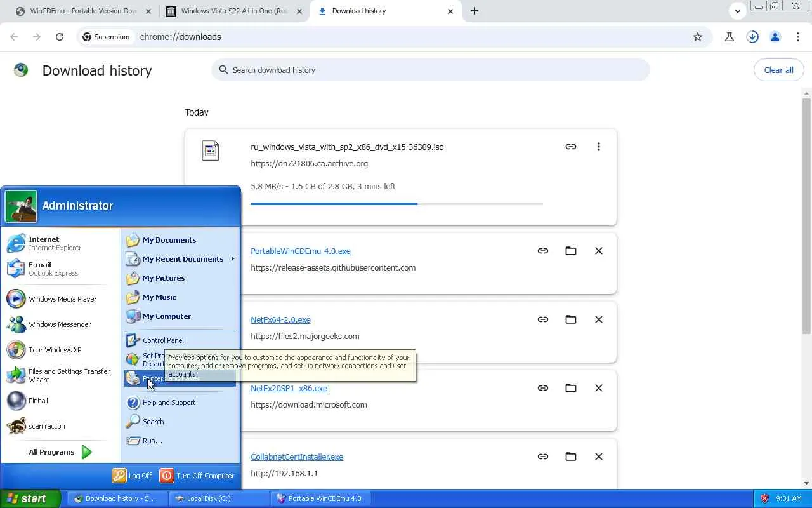Copy download link for CollabnetCertInstaller.exe
Screen dimensions: 812x508
click(543, 457)
